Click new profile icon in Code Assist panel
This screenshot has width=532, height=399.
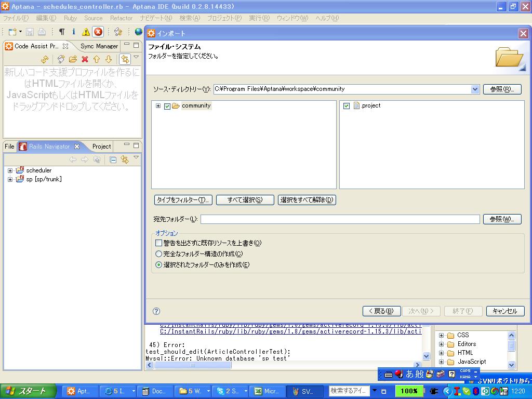(61, 59)
